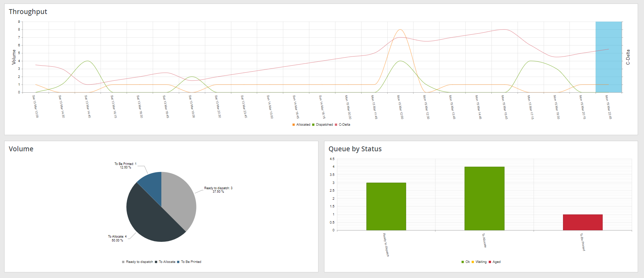The height and width of the screenshot is (278, 644).
Task: Click 'Sat 13 Mar 18:45' x-axis label
Action: 166,106
